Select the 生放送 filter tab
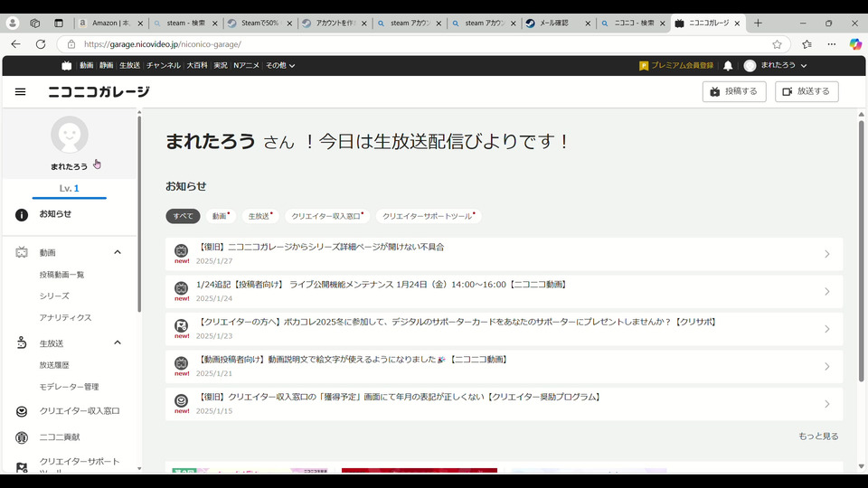 [x=260, y=216]
